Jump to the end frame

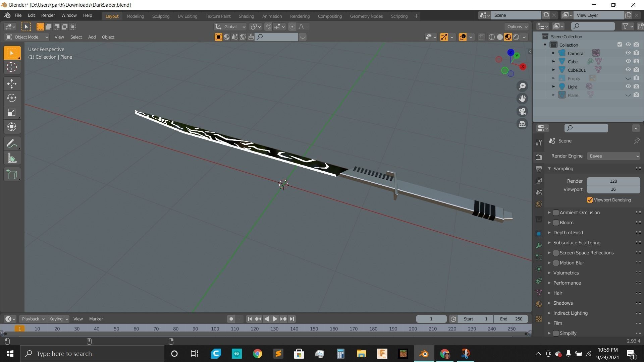[x=292, y=319]
